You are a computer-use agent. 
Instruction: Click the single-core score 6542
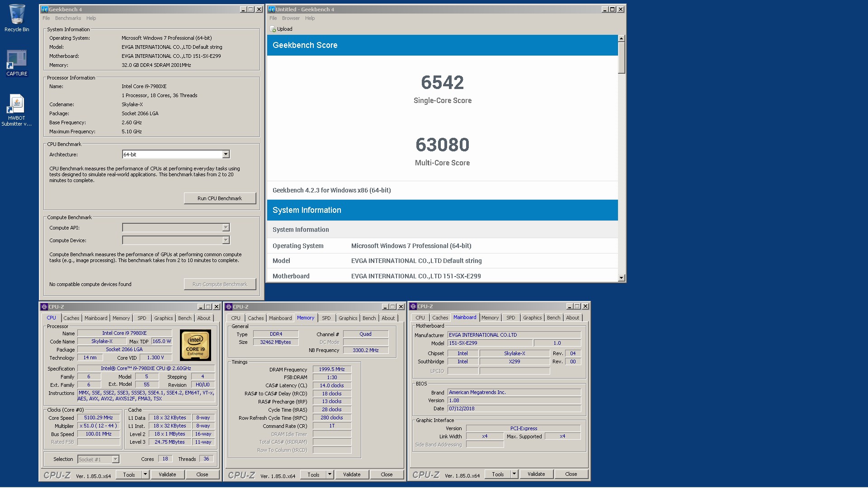(442, 82)
